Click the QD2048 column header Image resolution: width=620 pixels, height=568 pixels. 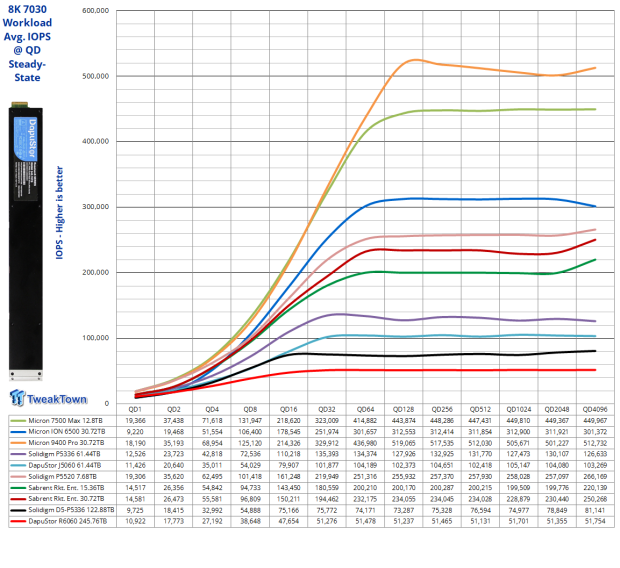click(557, 409)
